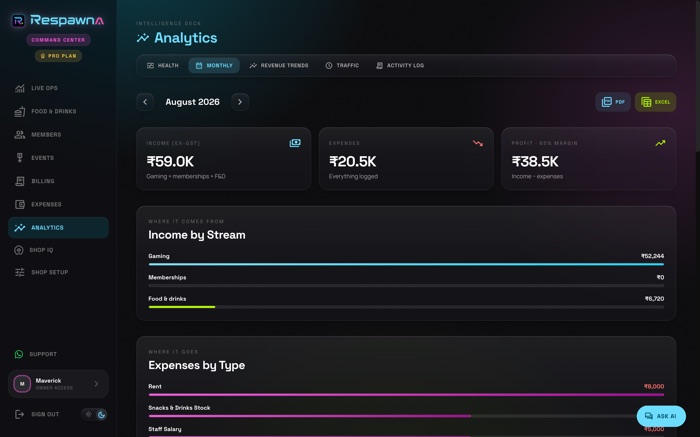
Task: Click the Income by Stream heading
Action: [x=197, y=235]
